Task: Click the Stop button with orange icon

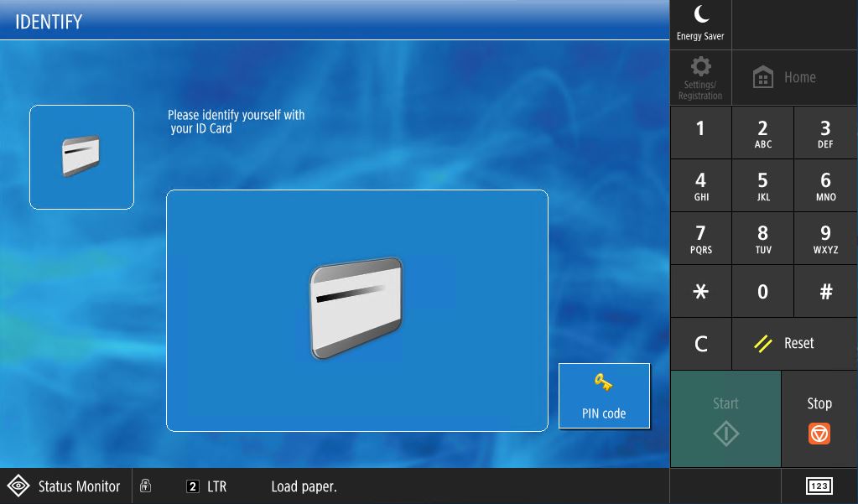Action: tap(819, 419)
